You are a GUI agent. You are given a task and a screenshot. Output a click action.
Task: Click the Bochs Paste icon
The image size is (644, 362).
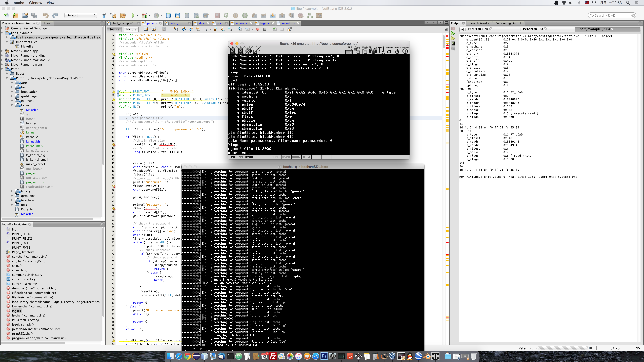[365, 50]
